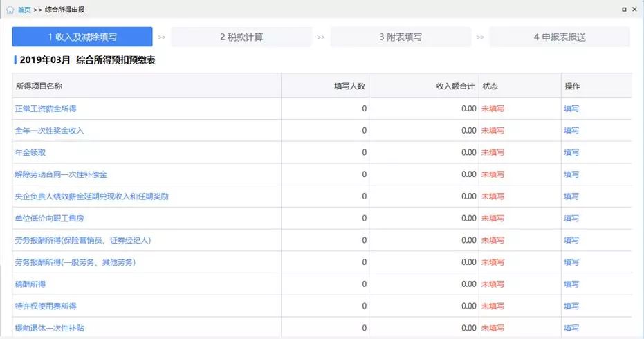Click the maximize window icon
This screenshot has height=339, width=644.
coord(624,10)
